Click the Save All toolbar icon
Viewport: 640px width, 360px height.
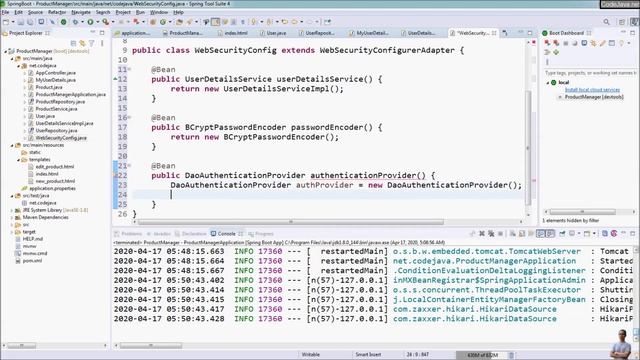pyautogui.click(x=31, y=22)
